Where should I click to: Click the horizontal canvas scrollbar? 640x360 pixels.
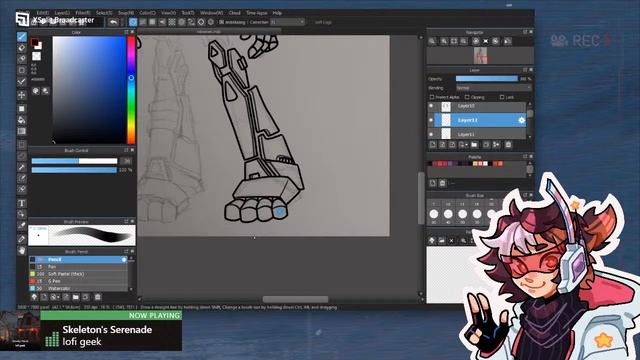[295, 299]
